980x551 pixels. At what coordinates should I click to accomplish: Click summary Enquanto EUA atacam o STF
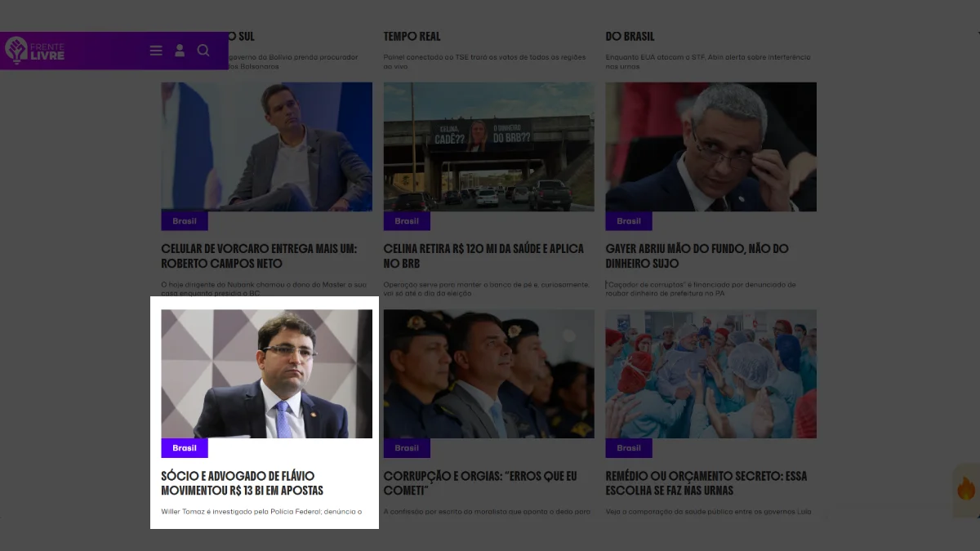pos(708,61)
